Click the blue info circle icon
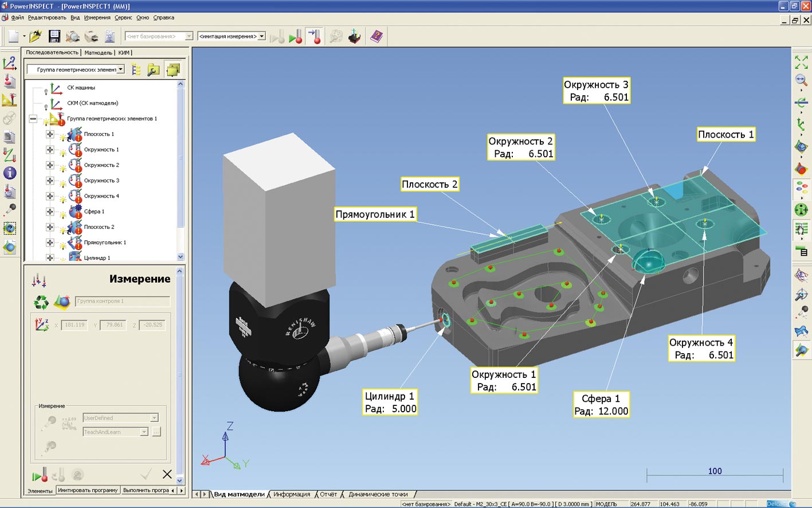 [9, 173]
